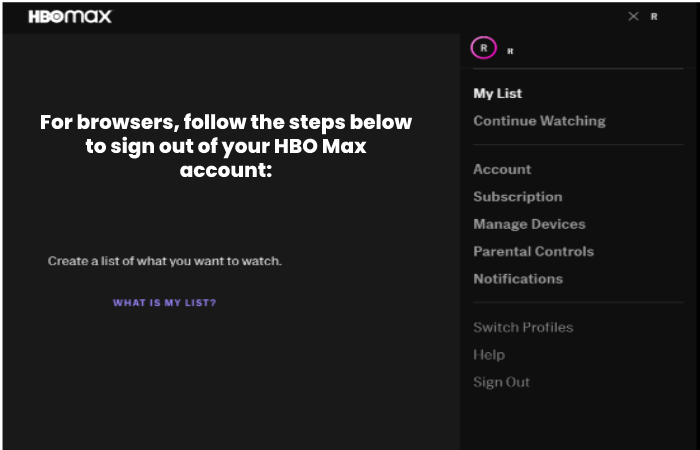
Task: Choose Switch Profiles
Action: tap(523, 327)
